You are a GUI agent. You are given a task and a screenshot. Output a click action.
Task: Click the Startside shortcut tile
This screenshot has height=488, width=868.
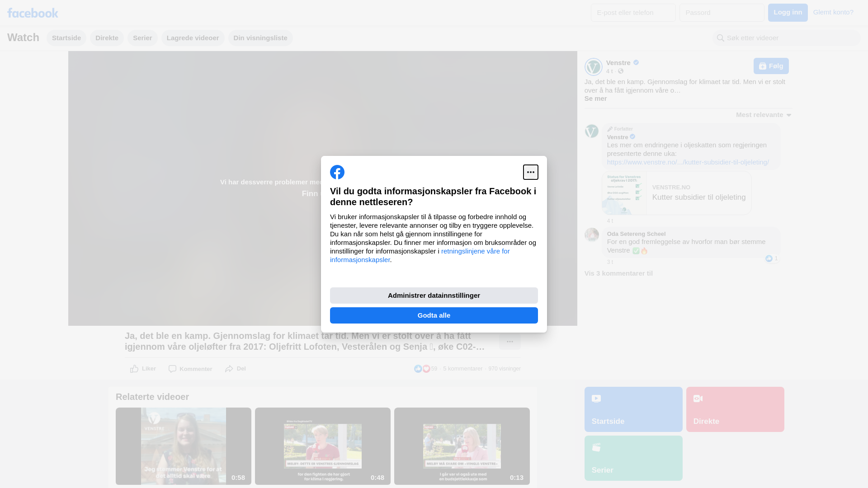[x=633, y=409]
